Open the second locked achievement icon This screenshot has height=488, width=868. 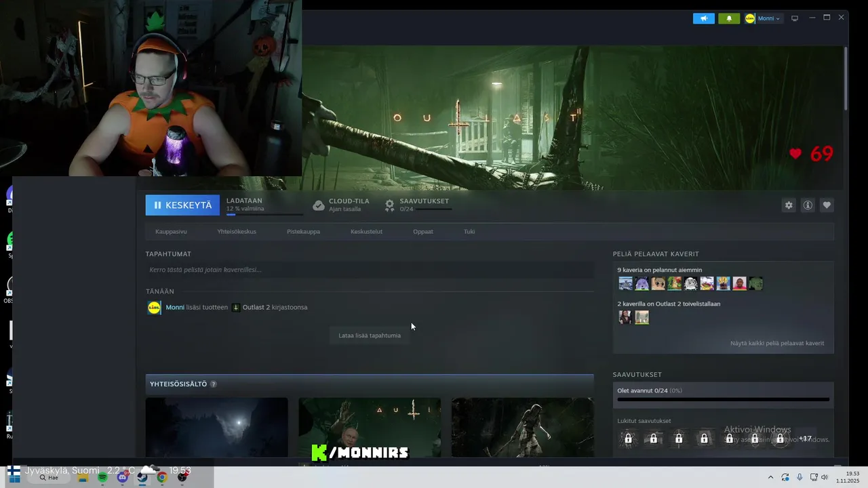(x=654, y=439)
